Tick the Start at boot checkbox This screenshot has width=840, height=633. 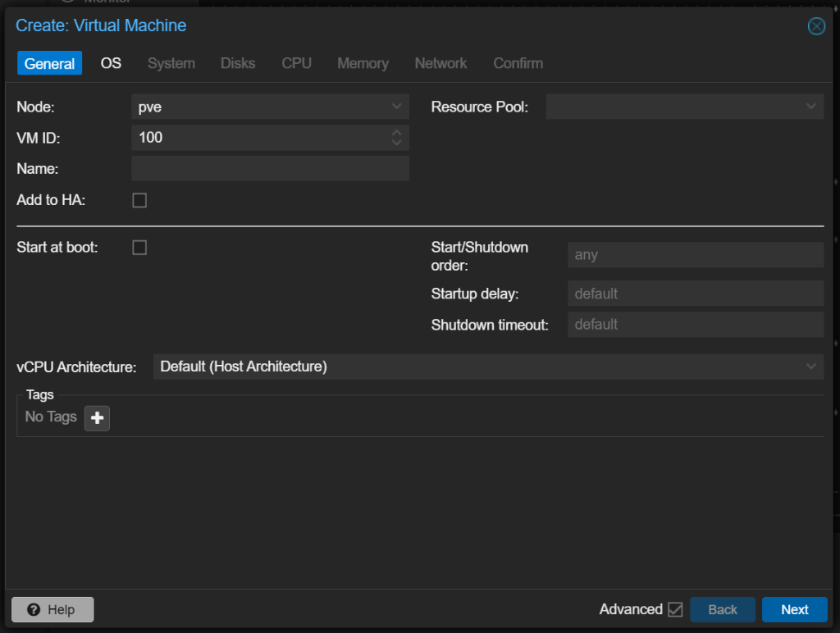click(139, 248)
